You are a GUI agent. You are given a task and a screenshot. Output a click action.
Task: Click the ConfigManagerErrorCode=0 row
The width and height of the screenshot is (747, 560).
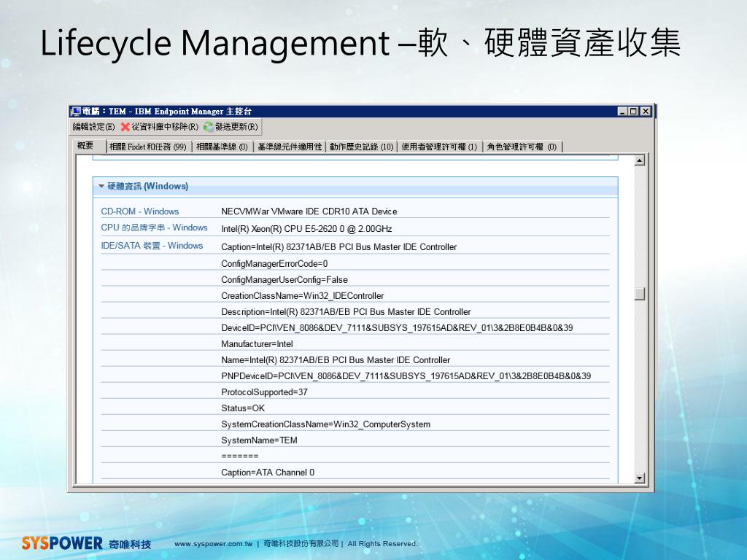(x=274, y=264)
